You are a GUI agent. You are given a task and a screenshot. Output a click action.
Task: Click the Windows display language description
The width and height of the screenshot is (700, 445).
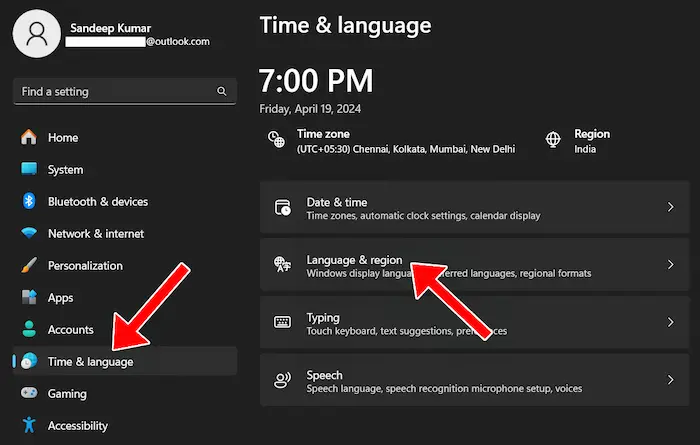pos(449,273)
